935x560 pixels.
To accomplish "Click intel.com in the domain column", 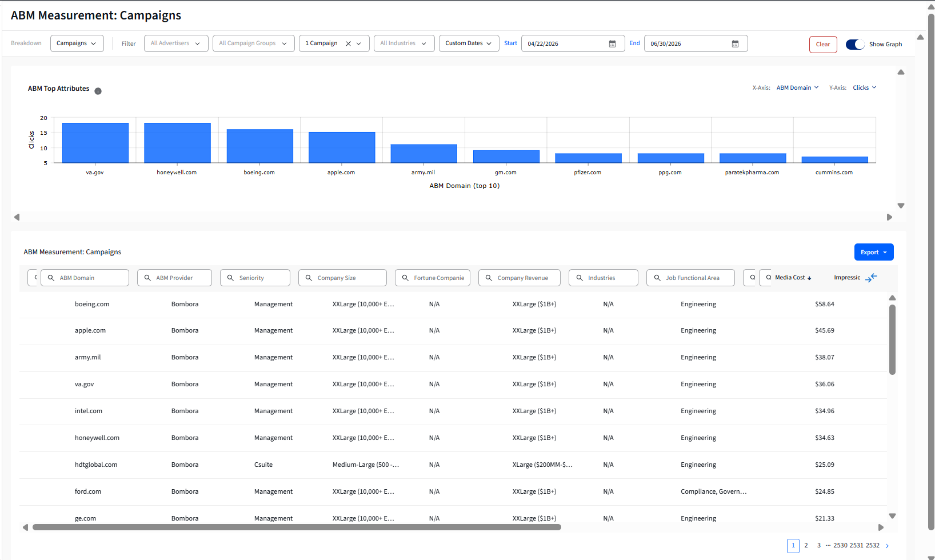I will (89, 411).
